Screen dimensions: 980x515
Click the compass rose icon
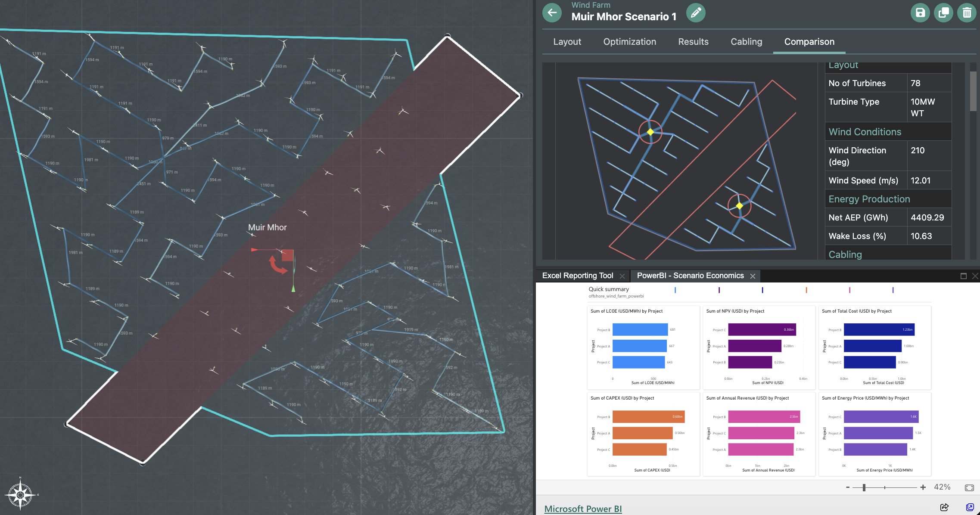20,494
